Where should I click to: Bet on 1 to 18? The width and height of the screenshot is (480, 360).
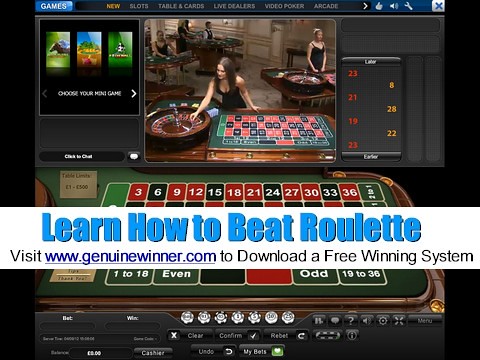tap(130, 276)
